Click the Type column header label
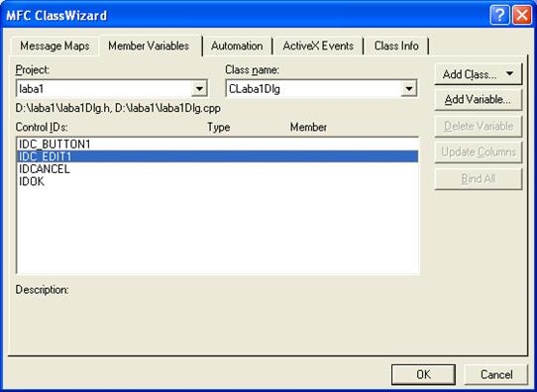The height and width of the screenshot is (392, 537). [x=219, y=128]
